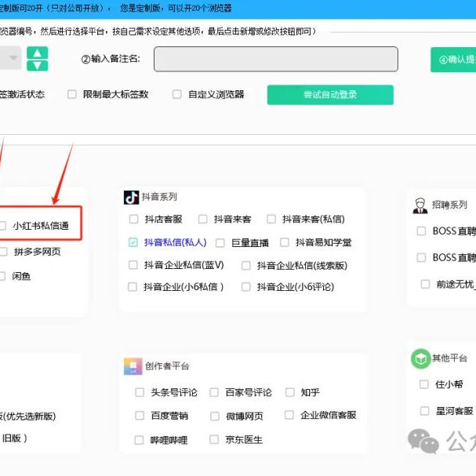The height and width of the screenshot is (476, 476).
Task: Click the 其他平台 section title
Action: point(449,358)
